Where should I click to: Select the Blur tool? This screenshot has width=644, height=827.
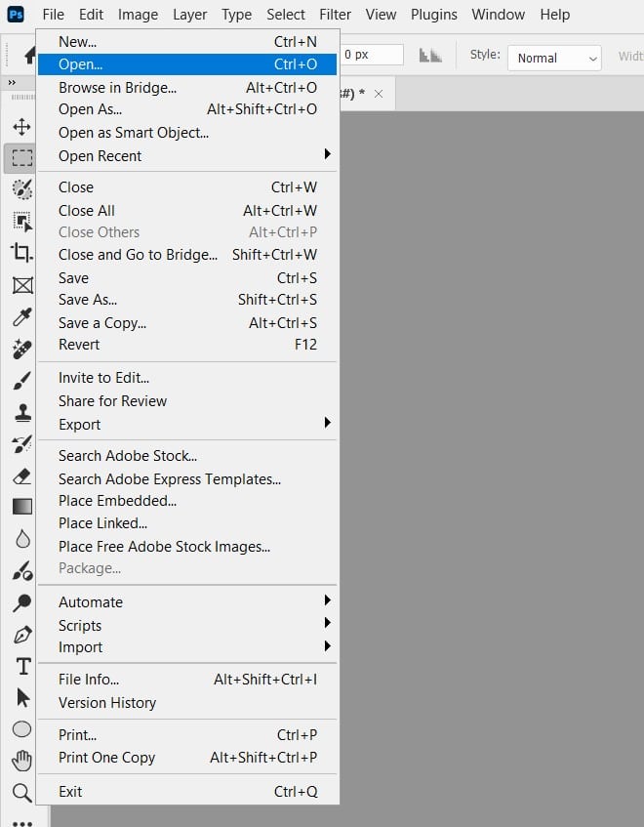coord(22,539)
